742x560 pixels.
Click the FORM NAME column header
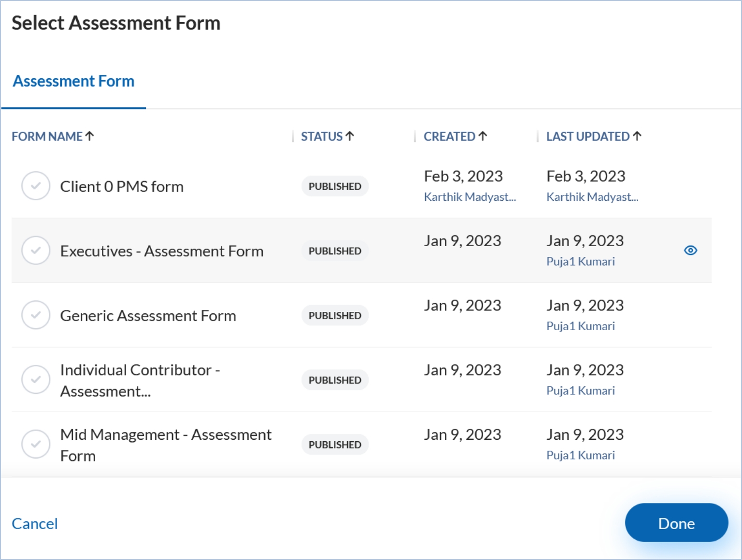47,137
